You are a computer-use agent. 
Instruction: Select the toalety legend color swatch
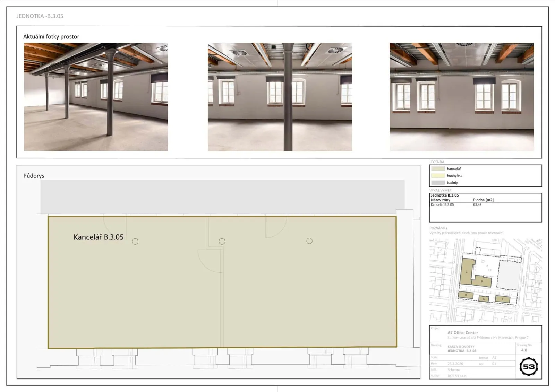point(438,183)
